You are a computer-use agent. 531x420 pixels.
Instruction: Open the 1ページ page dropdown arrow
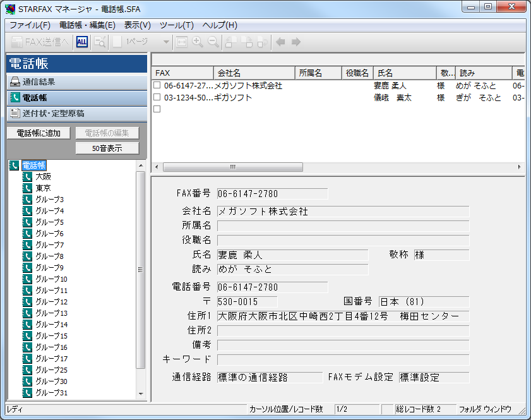tap(166, 42)
